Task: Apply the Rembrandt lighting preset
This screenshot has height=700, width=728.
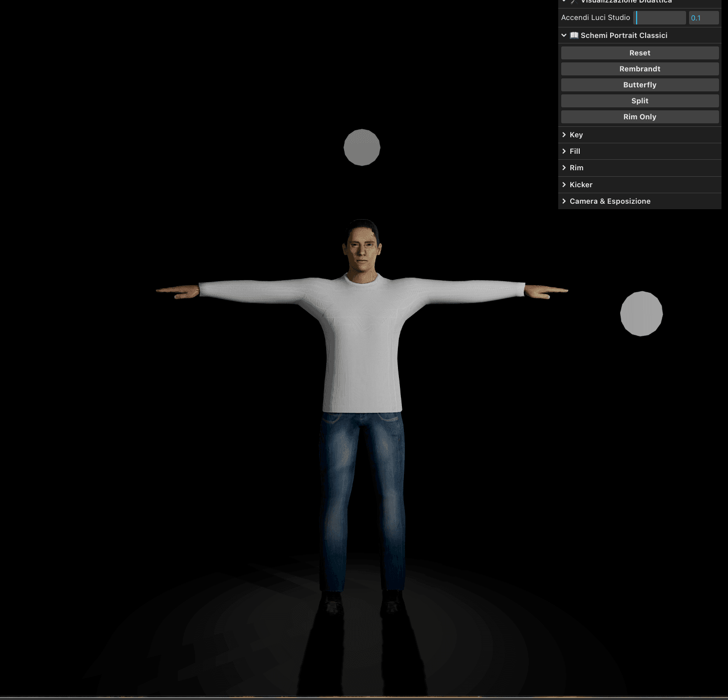Action: [x=640, y=69]
